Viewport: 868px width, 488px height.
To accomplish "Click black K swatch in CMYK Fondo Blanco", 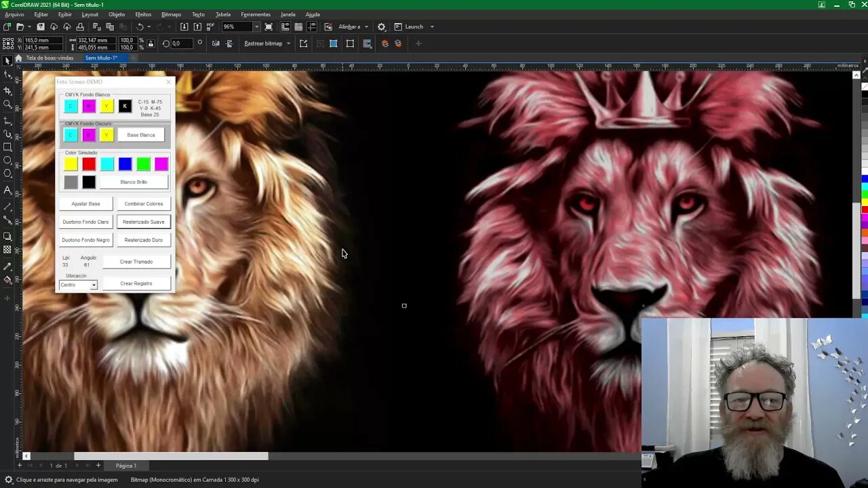I will click(x=125, y=106).
